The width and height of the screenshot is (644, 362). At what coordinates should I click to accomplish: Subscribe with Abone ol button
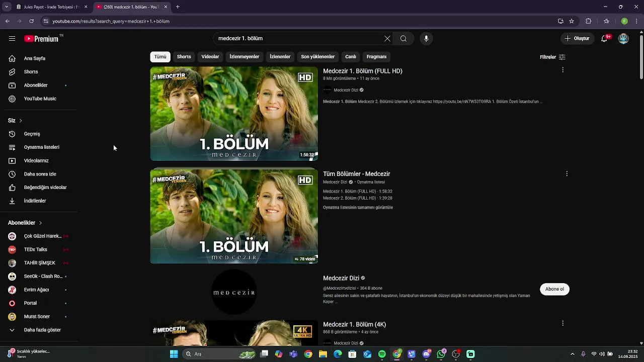click(x=554, y=289)
